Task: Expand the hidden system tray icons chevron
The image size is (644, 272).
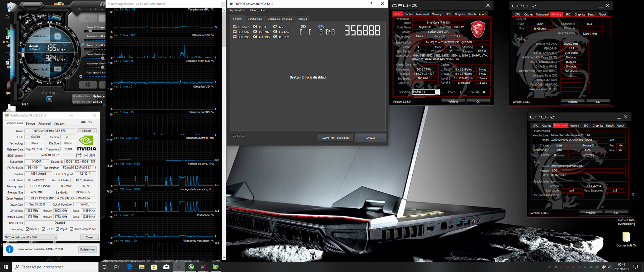Action: 549,267
